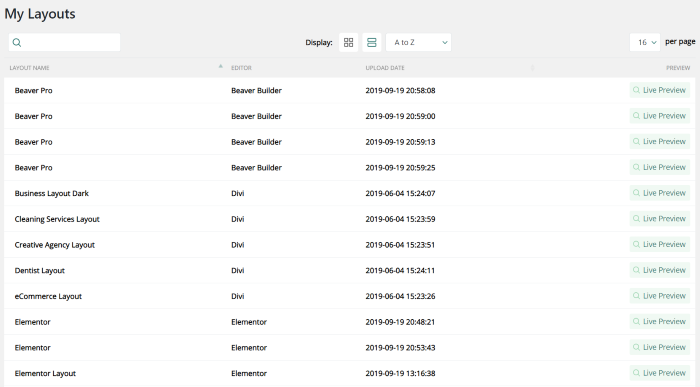Sort by the Layout Name column header

point(29,68)
